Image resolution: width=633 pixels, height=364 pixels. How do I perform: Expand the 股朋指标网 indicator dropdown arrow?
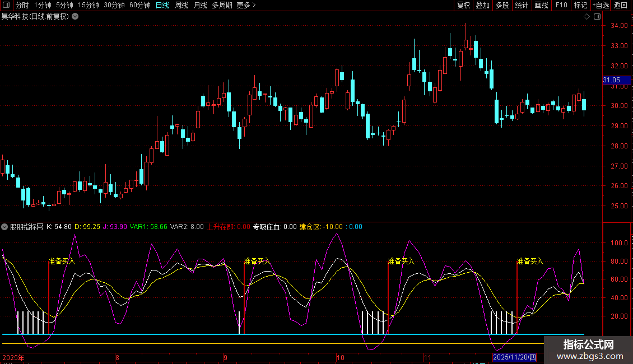tap(5, 227)
